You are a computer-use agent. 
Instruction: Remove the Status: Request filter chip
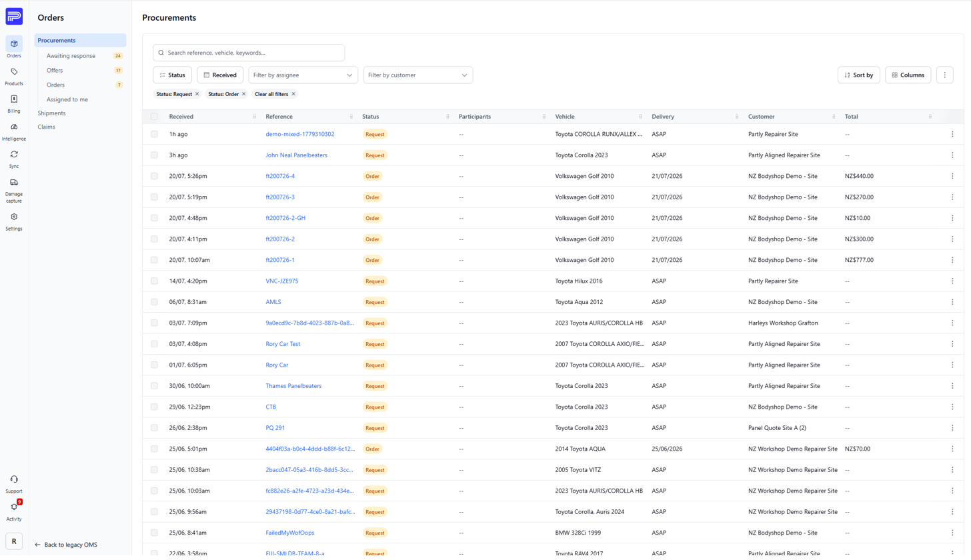click(197, 94)
